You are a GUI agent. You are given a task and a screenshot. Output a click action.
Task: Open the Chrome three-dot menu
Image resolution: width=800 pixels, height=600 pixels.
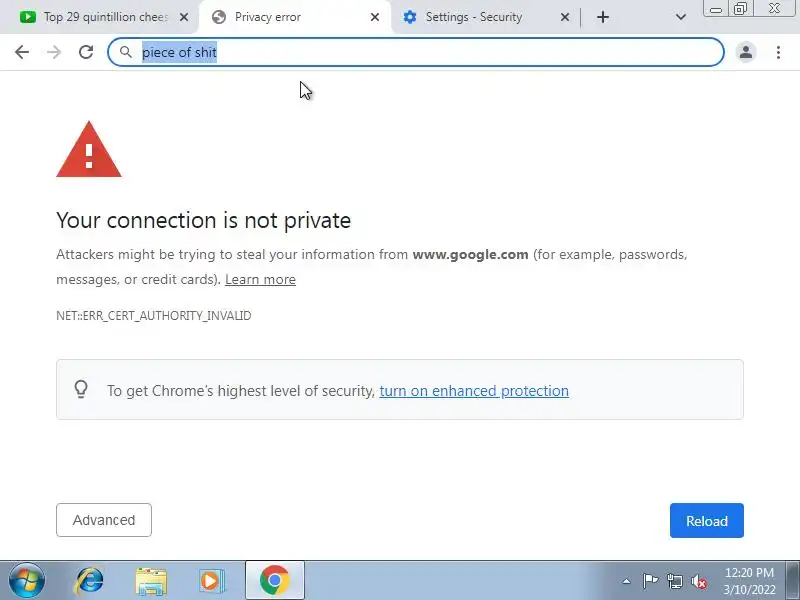(778, 52)
